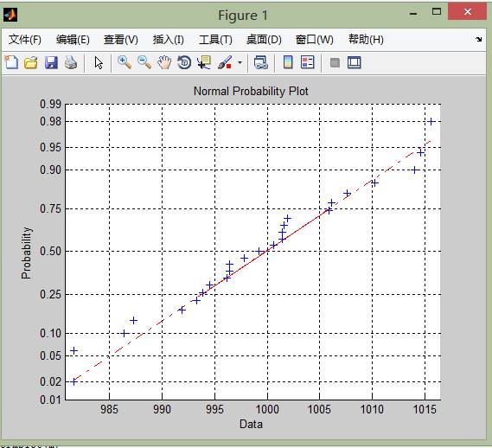Screen dimensions: 492x448
Task: Toggle the Link Plot tool
Action: [261, 62]
